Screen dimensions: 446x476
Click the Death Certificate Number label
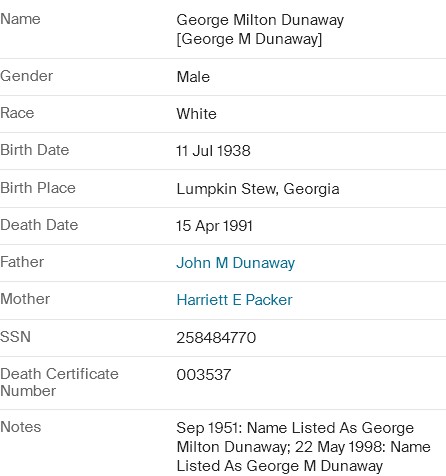59,382
